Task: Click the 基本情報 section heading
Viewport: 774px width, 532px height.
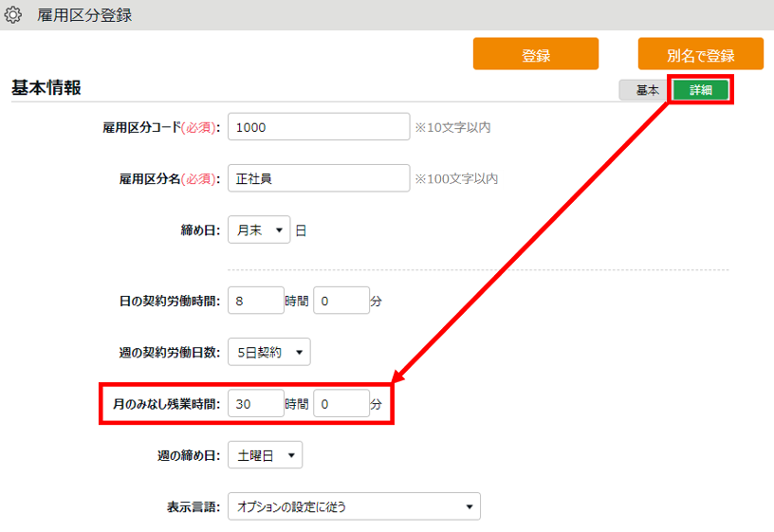Action: point(46,88)
